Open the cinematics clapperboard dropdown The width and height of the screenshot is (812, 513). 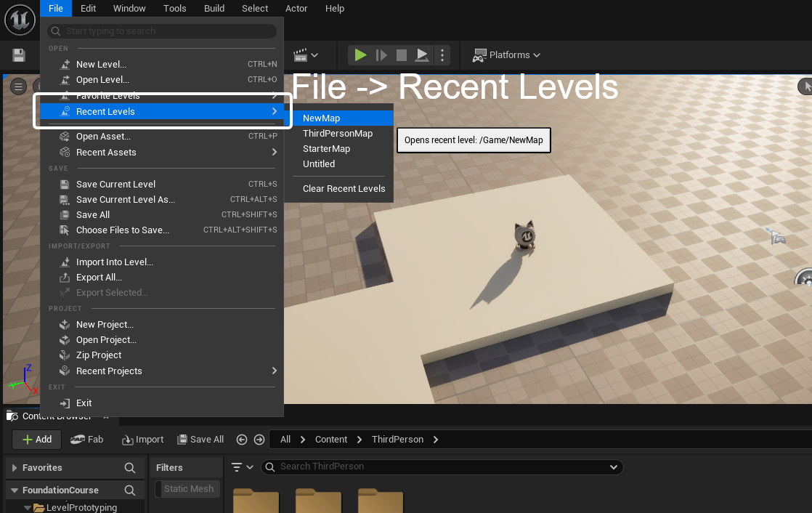(306, 55)
